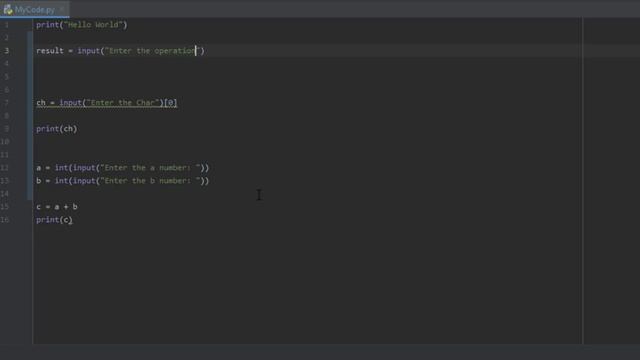Viewport: 640px width, 360px height.
Task: Click line number 16 in gutter
Action: pos(5,220)
